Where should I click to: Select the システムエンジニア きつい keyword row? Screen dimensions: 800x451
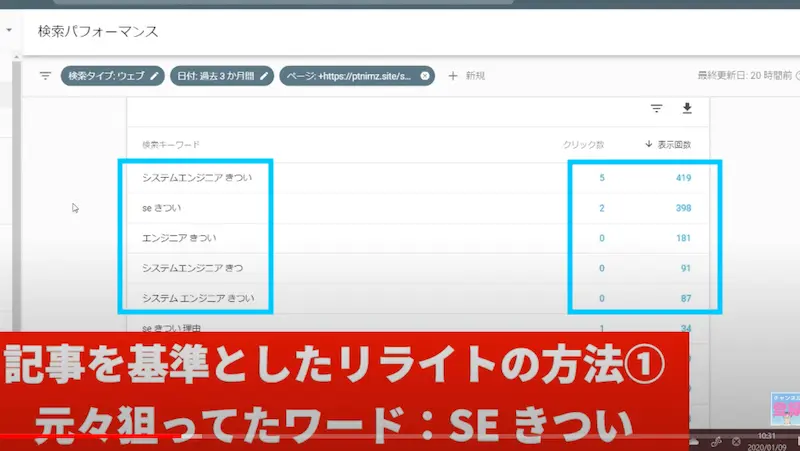coord(198,178)
